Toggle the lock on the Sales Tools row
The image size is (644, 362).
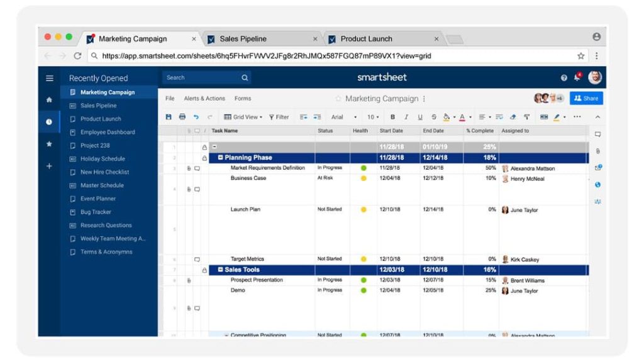click(x=204, y=269)
